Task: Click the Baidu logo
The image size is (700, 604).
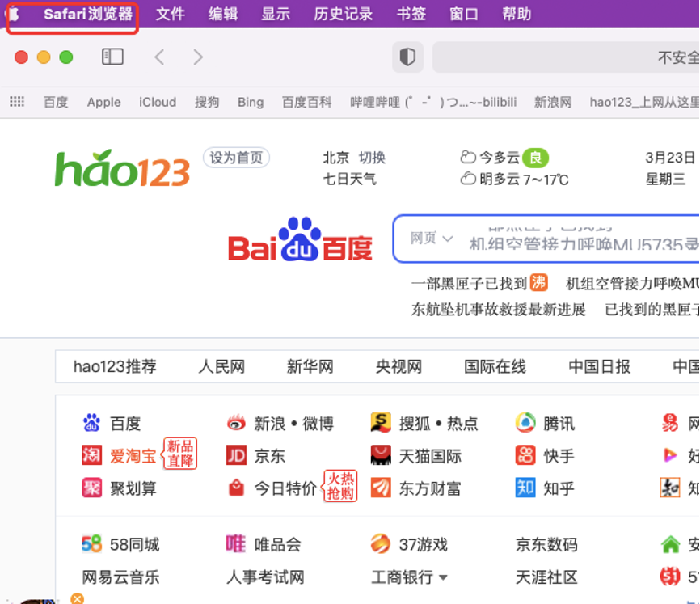Action: tap(300, 240)
